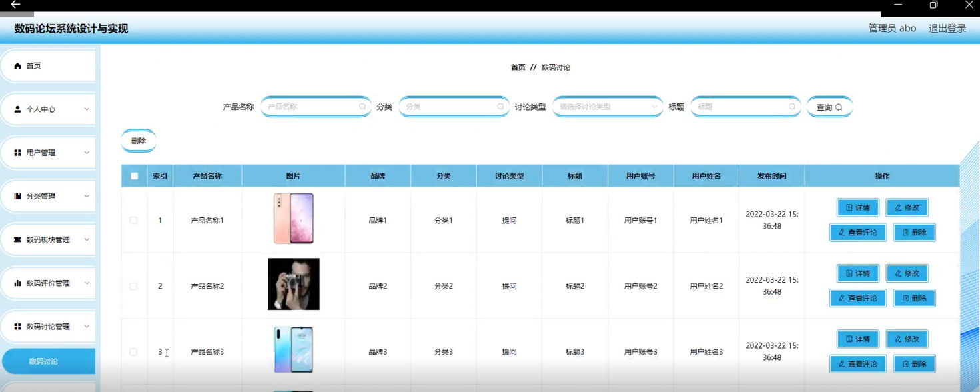Open the 用户管理 menu item
Viewport: 980px width, 392px height.
point(48,153)
